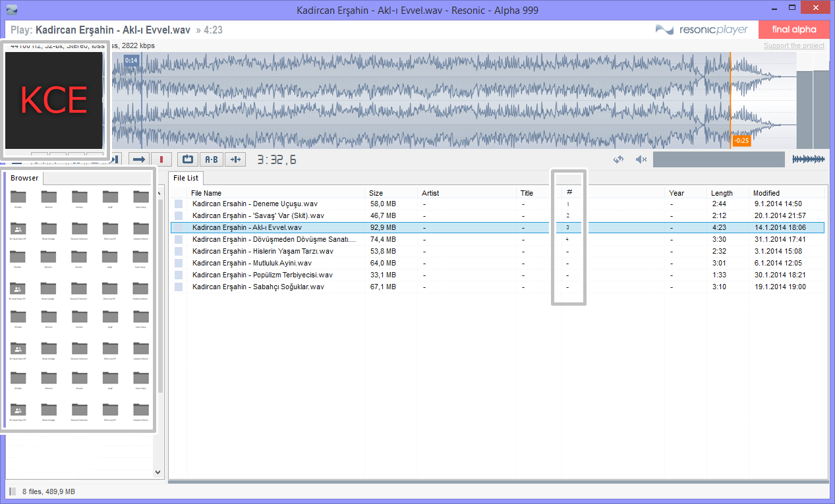Viewport: 835px width, 504px height.
Task: Click the orange playback position marker in waveform
Action: pyautogui.click(x=730, y=99)
